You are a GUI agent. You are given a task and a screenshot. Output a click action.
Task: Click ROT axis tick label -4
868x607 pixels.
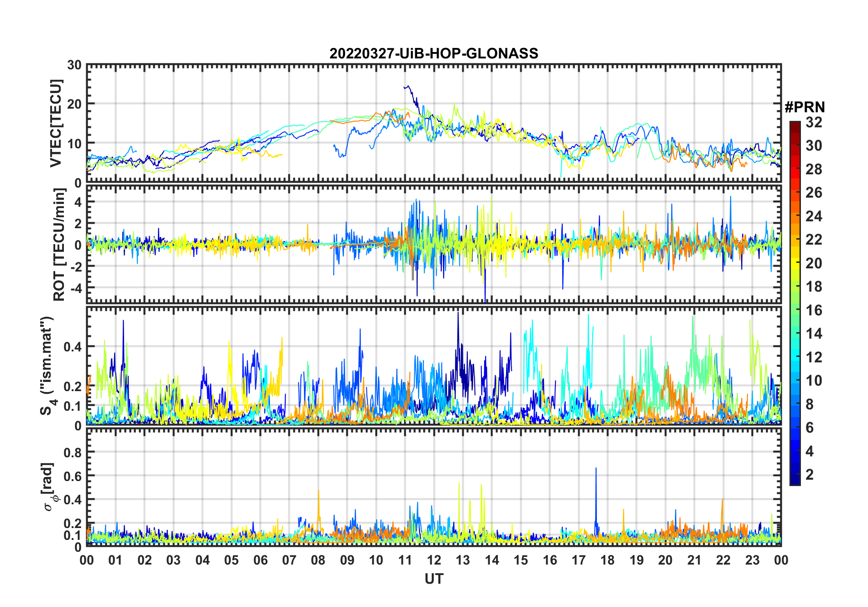(x=76, y=288)
